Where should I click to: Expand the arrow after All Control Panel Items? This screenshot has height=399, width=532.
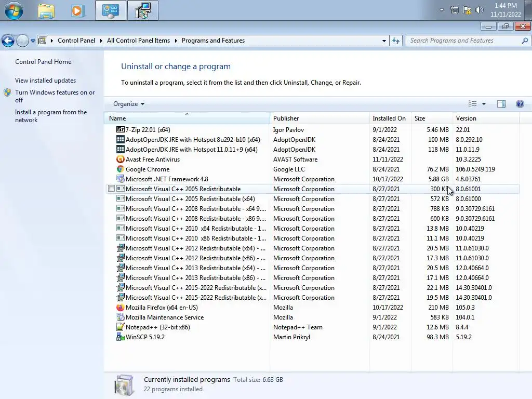pyautogui.click(x=176, y=41)
